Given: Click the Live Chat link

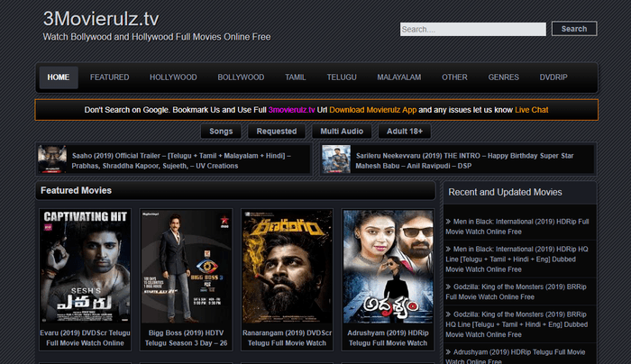Looking at the screenshot, I should (532, 109).
